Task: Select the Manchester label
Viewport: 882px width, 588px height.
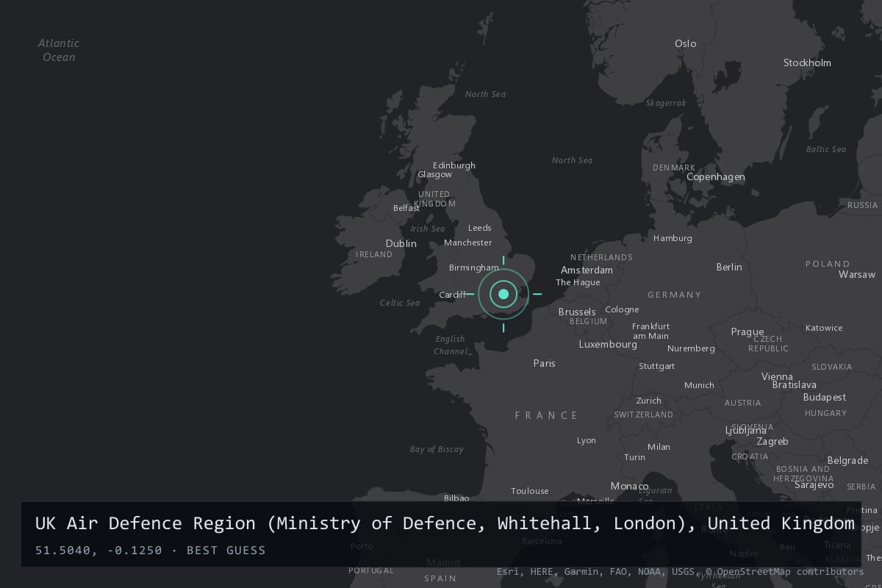Action: [x=468, y=243]
